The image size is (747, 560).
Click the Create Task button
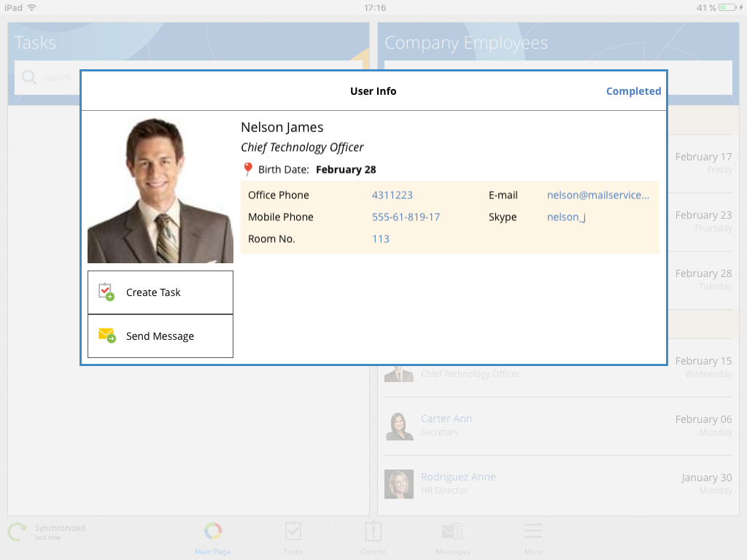pos(160,292)
